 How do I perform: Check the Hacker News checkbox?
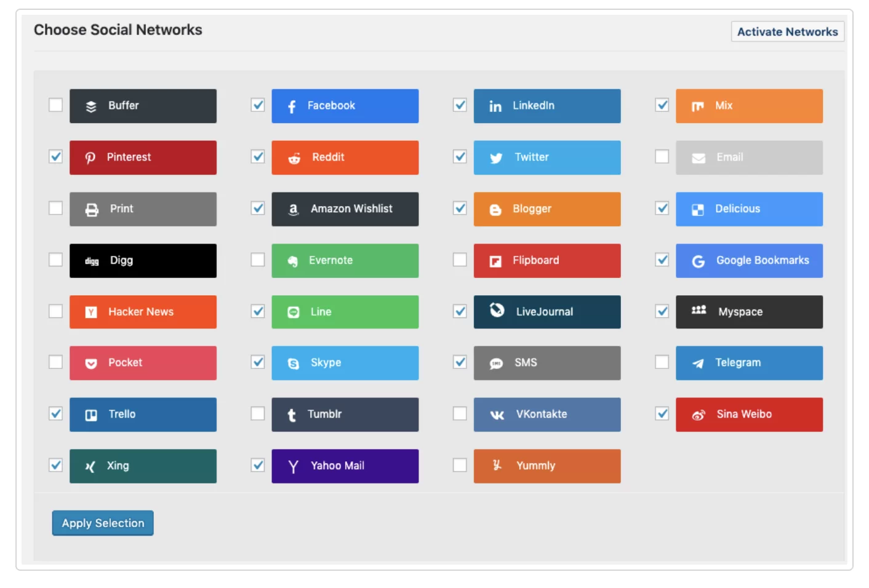pyautogui.click(x=56, y=312)
